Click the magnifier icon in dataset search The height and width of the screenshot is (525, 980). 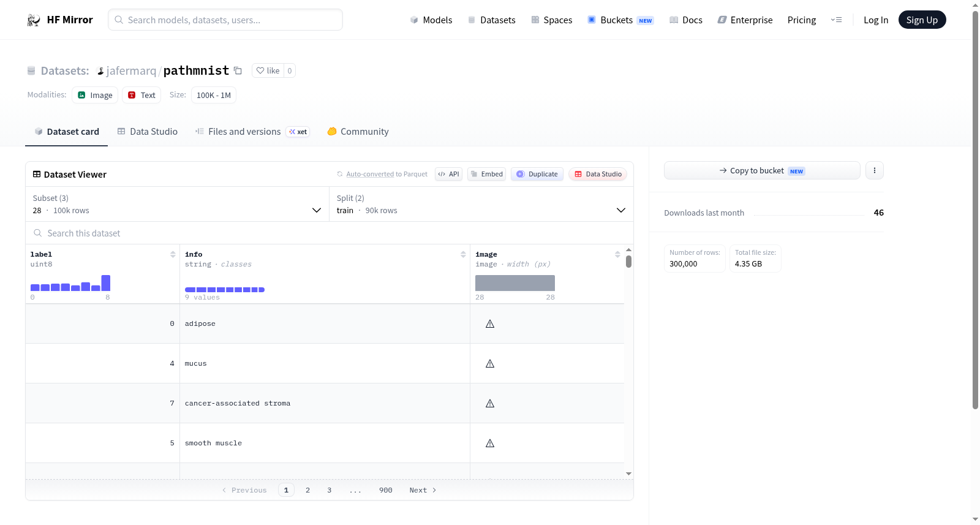coord(38,233)
